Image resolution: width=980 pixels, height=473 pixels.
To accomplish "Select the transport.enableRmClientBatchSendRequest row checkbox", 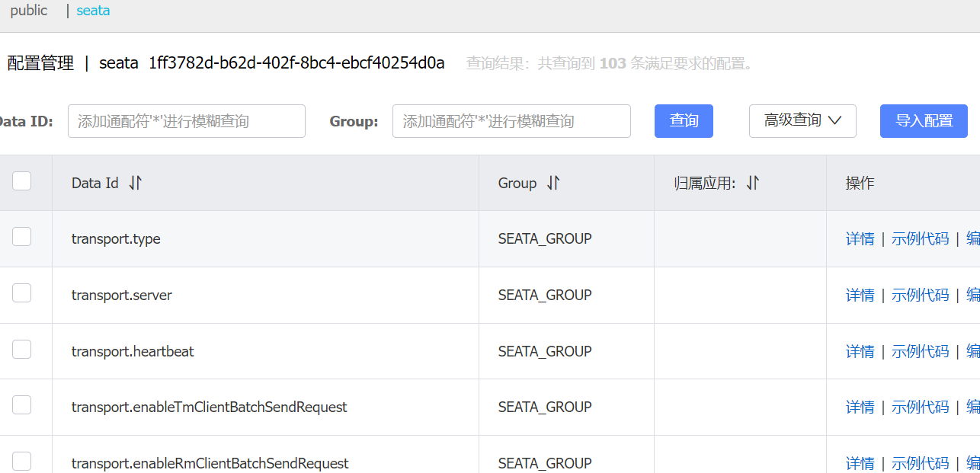I will coord(22,461).
